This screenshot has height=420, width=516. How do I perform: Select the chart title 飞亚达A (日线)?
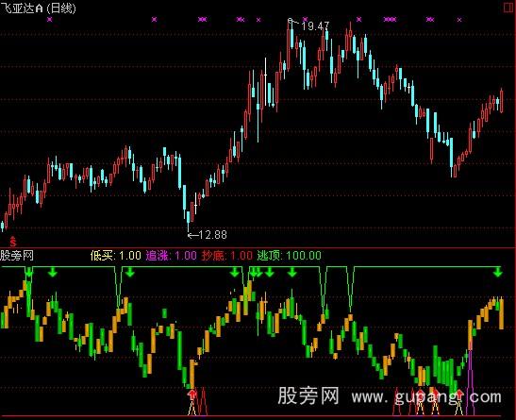tap(38, 8)
